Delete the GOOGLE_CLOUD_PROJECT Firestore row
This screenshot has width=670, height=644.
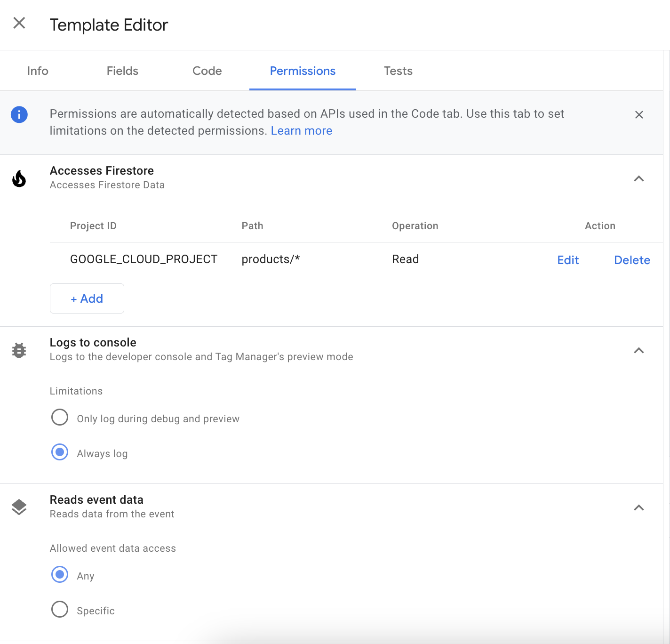point(632,260)
